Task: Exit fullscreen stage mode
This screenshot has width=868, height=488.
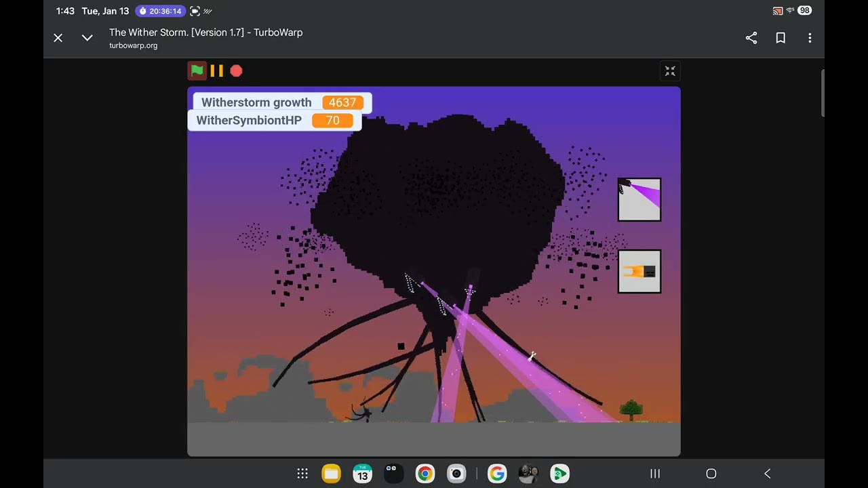Action: tap(670, 70)
